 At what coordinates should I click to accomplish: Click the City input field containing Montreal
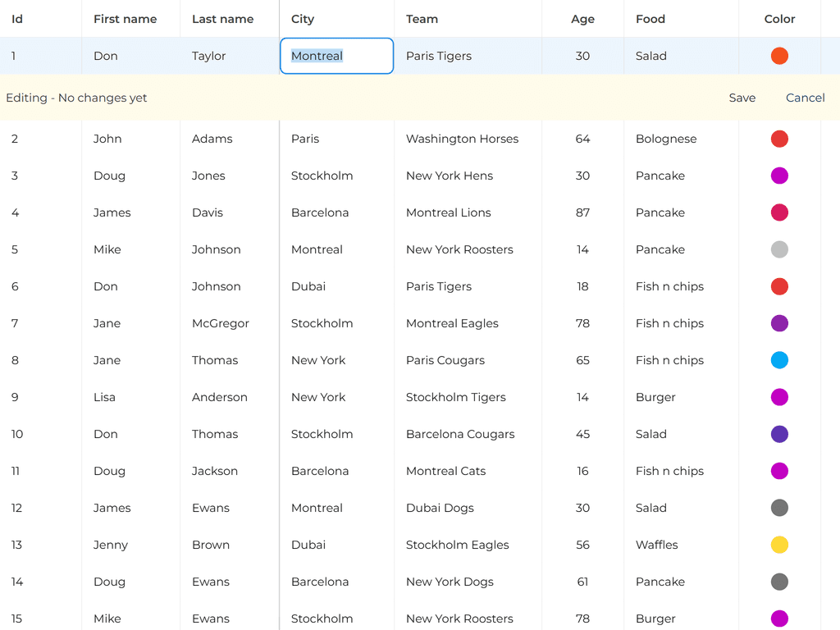click(x=336, y=56)
